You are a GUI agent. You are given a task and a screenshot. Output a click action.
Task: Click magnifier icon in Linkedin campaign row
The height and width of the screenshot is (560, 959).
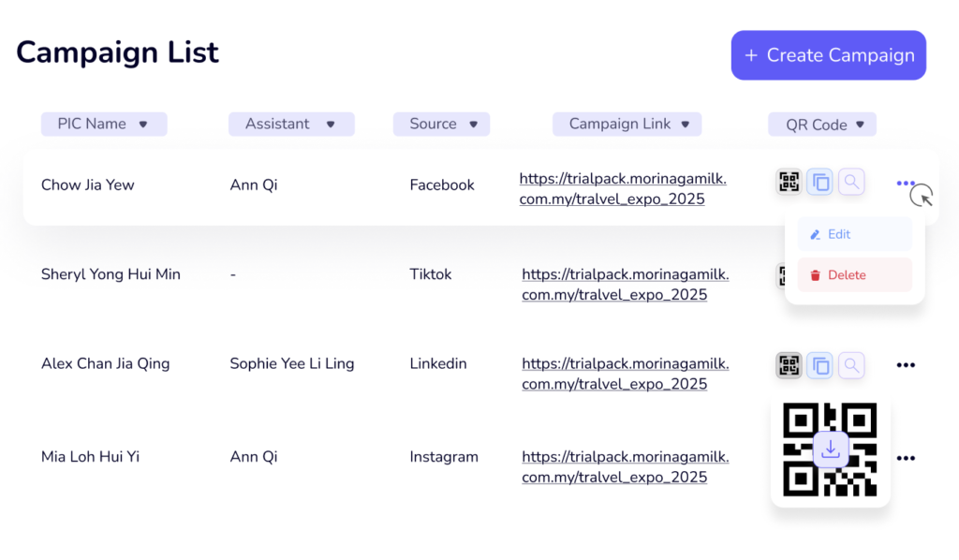tap(851, 365)
